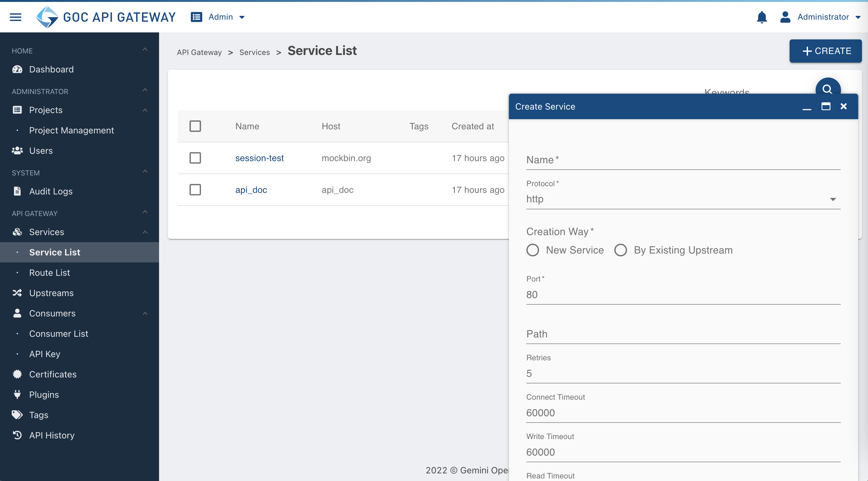The image size is (868, 481).
Task: Check the session-test row checkbox
Action: 195,158
